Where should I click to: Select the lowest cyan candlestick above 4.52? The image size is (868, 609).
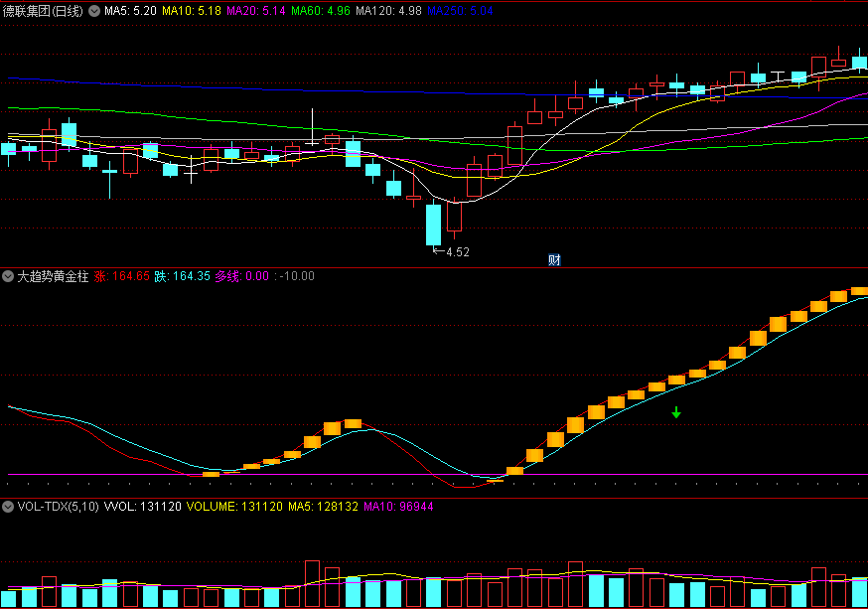point(433,225)
